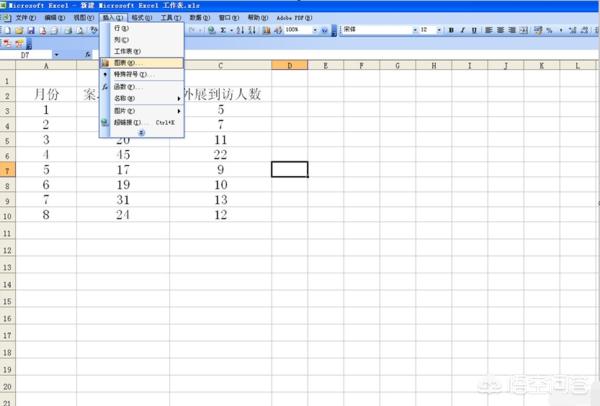Open the font size 12 dropdown
Screen dimensions: 600x406
[x=439, y=30]
